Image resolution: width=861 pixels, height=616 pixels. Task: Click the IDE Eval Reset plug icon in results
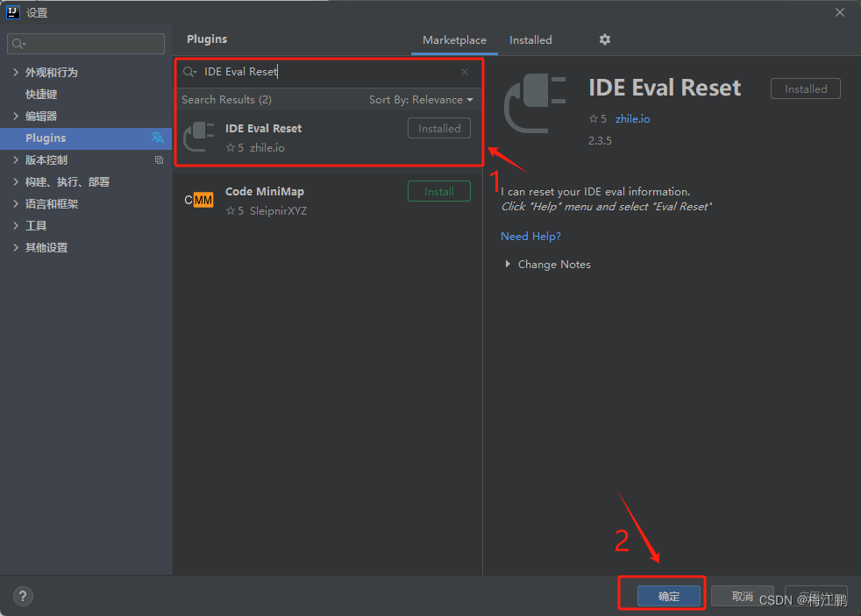[x=199, y=138]
